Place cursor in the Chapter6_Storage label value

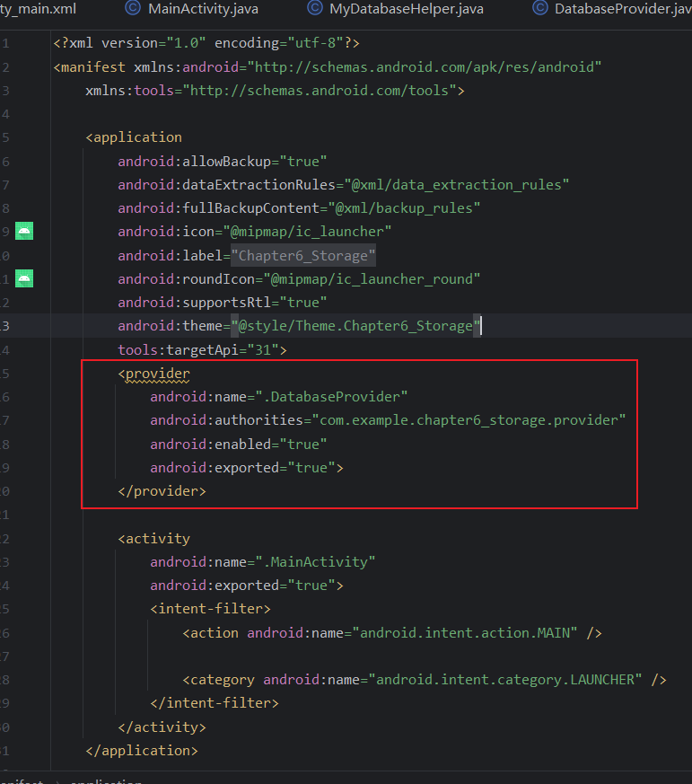pos(302,255)
